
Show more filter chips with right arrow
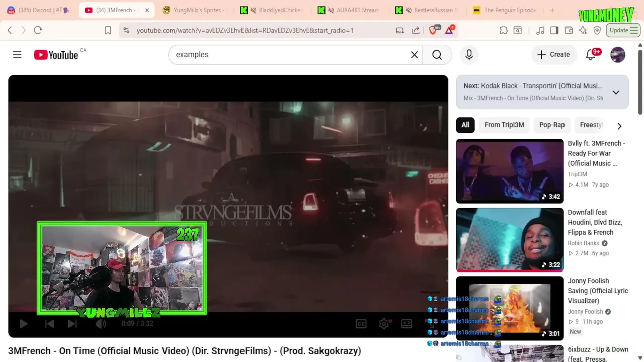[619, 126]
